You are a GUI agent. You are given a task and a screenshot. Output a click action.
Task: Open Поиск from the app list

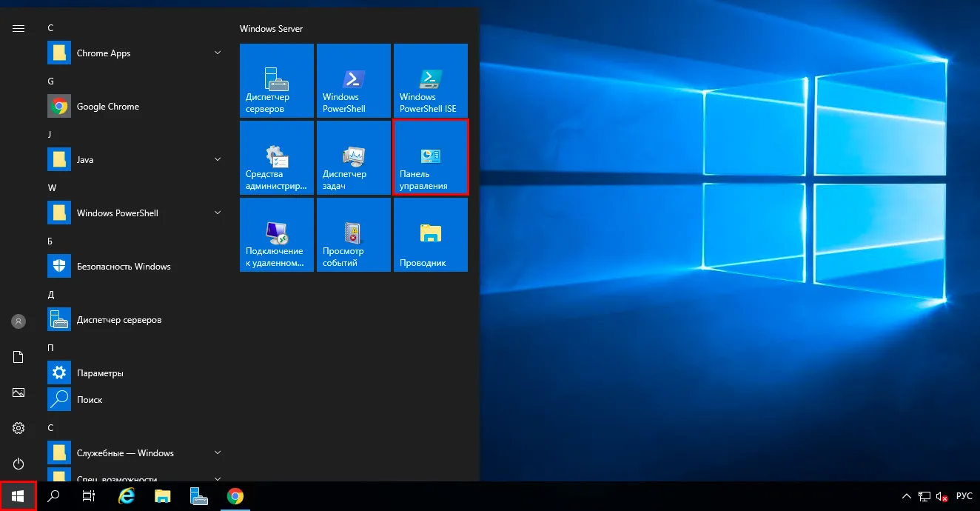[x=135, y=400]
